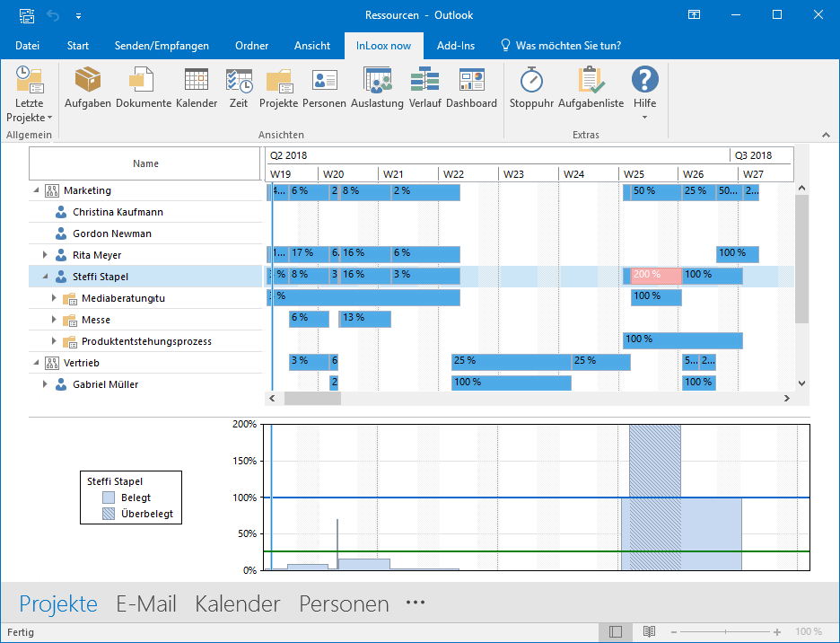Open the Dokumente view icon
The height and width of the screenshot is (643, 840).
[x=143, y=88]
